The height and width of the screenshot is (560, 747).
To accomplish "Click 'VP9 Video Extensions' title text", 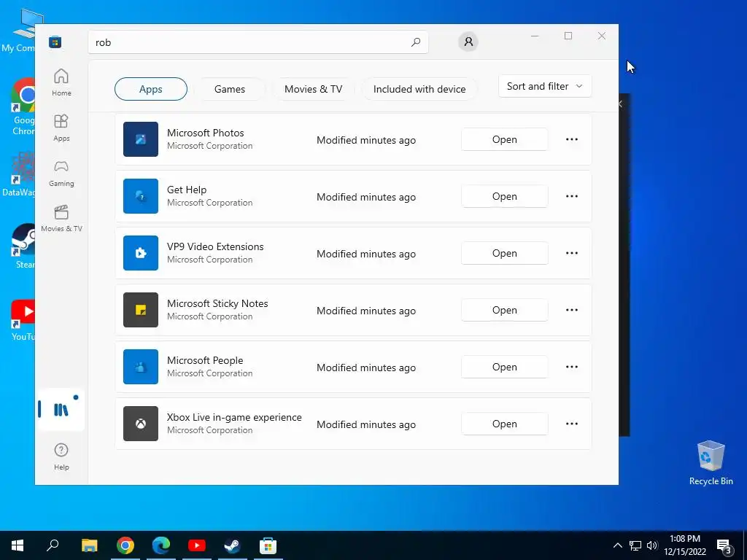I will [x=215, y=246].
